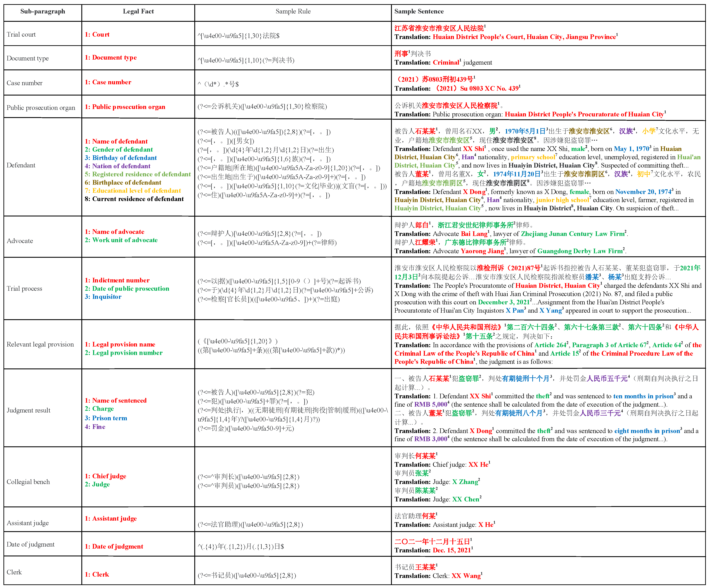This screenshot has width=710, height=588.
Task: Select '2: Gender of defendant' green text
Action: click(x=119, y=149)
